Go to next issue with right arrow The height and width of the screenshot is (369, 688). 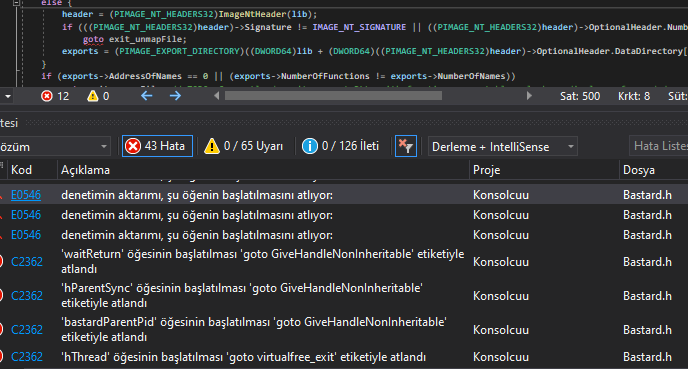click(x=175, y=96)
